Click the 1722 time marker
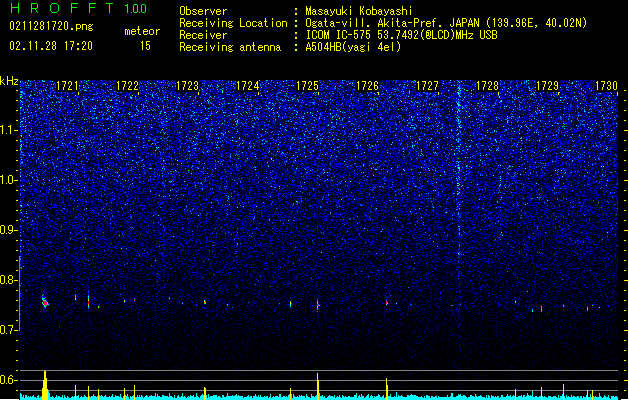Viewport: 629px width, 400px height. point(127,86)
